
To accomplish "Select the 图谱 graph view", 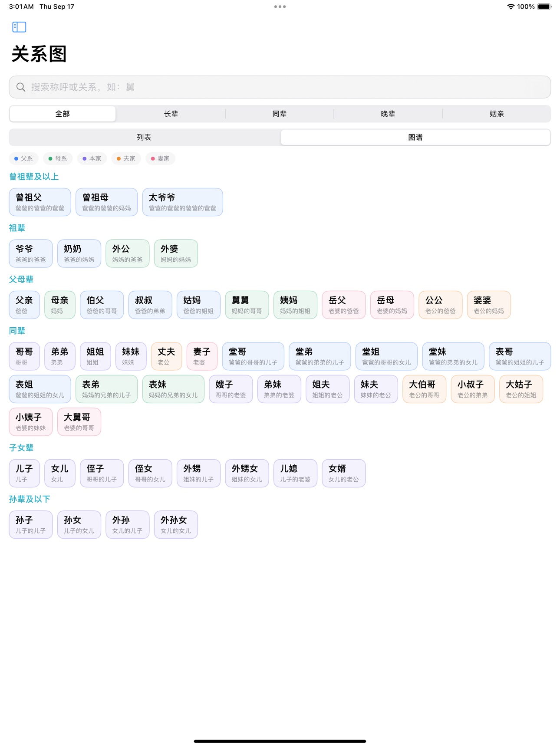I will click(415, 137).
